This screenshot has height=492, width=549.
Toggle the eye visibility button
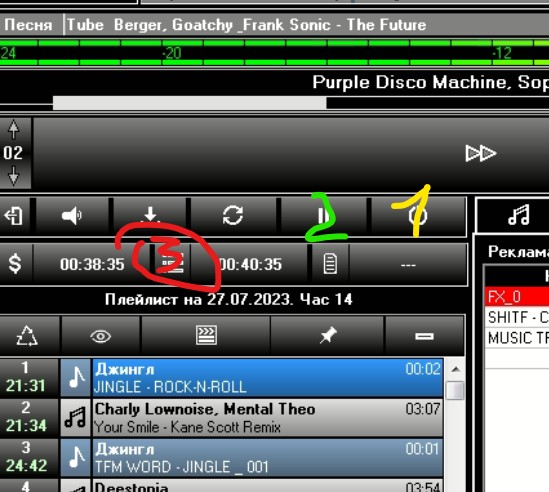pos(101,337)
